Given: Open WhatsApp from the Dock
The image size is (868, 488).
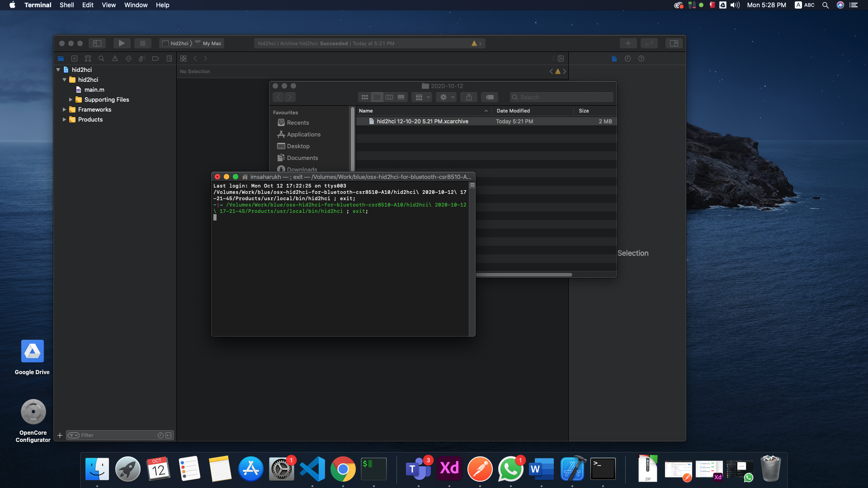Looking at the screenshot, I should (510, 469).
